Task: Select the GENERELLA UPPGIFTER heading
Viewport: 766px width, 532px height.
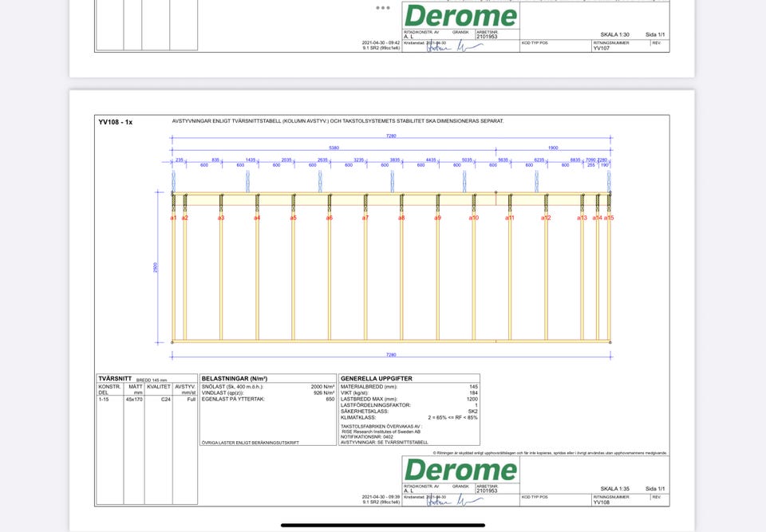Action: point(376,379)
